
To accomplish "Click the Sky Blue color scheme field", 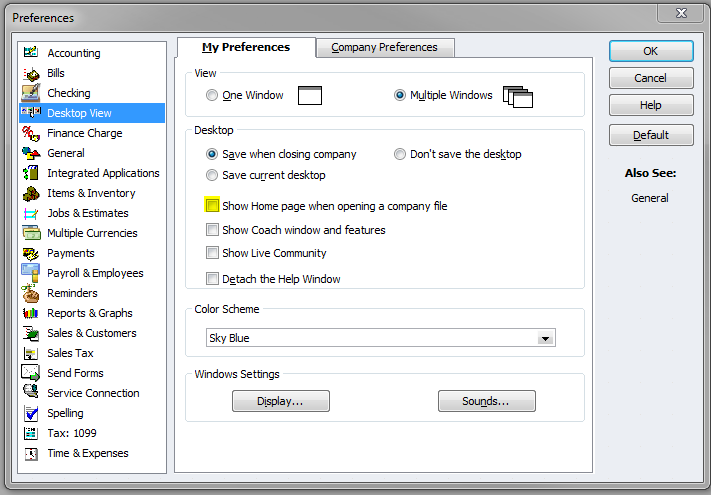I will tap(380, 338).
